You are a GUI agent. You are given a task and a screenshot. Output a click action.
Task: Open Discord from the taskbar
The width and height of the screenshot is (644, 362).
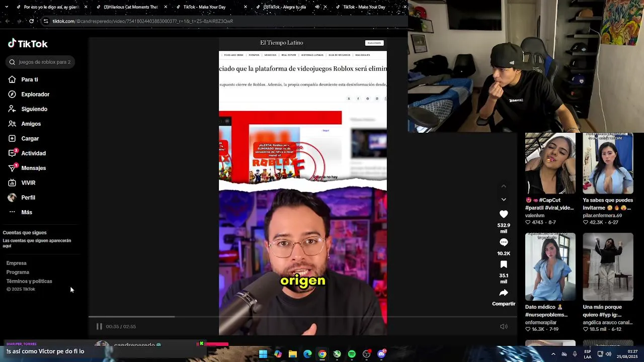pos(381,354)
